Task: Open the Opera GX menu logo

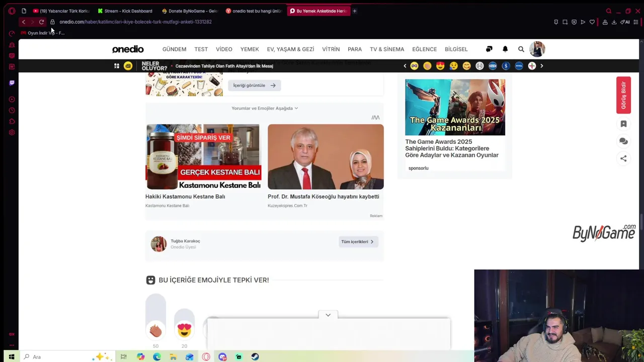Action: tap(12, 11)
